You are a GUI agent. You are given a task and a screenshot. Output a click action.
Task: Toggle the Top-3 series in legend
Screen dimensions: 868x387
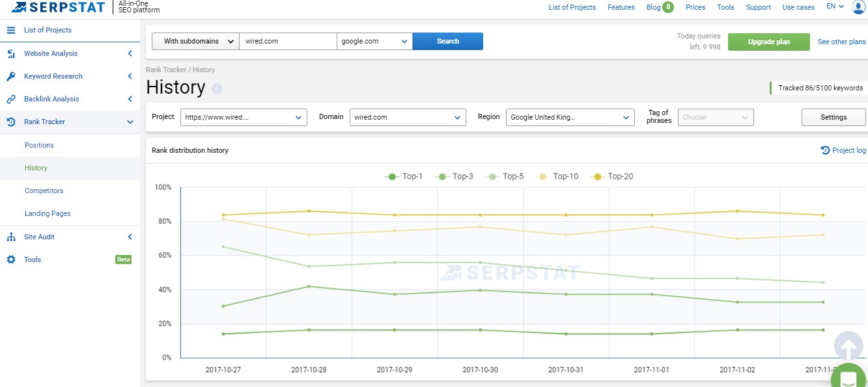(x=454, y=176)
